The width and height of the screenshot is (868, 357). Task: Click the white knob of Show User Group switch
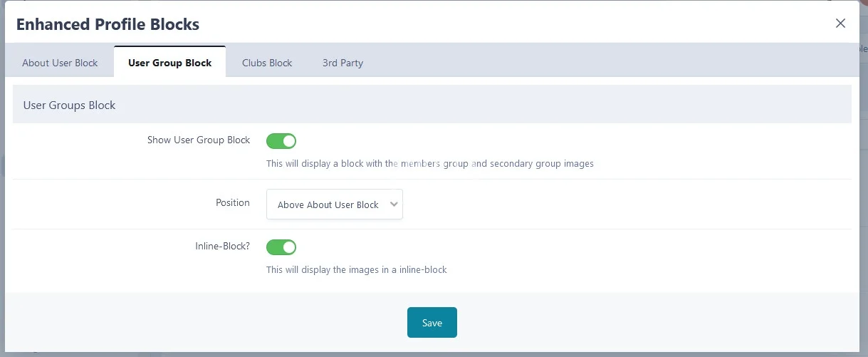[288, 141]
